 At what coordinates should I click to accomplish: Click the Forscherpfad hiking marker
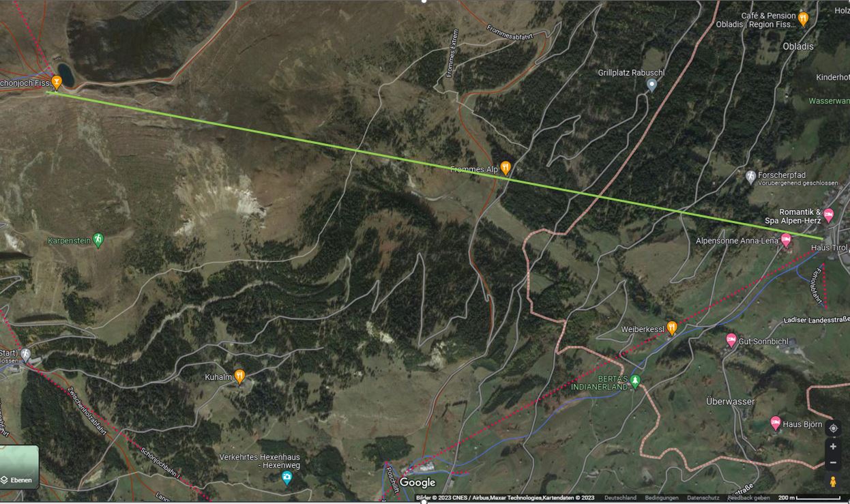(x=751, y=177)
